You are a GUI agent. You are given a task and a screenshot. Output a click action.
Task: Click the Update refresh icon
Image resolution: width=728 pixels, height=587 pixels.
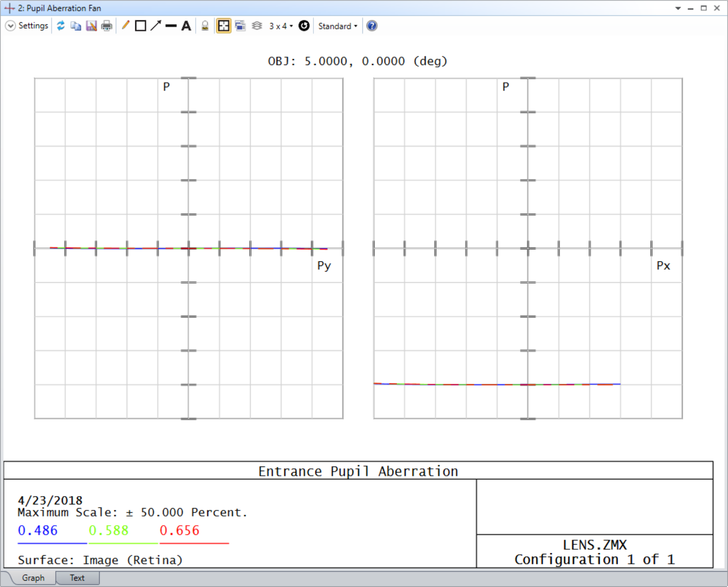click(60, 26)
